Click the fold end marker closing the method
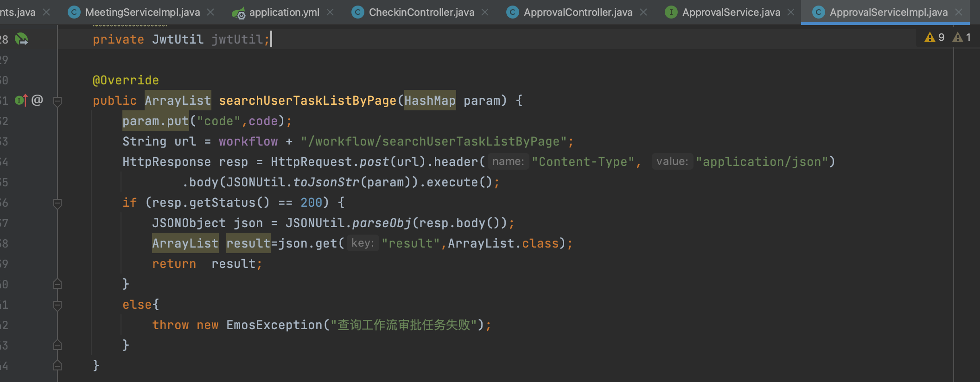The image size is (980, 382). click(57, 365)
